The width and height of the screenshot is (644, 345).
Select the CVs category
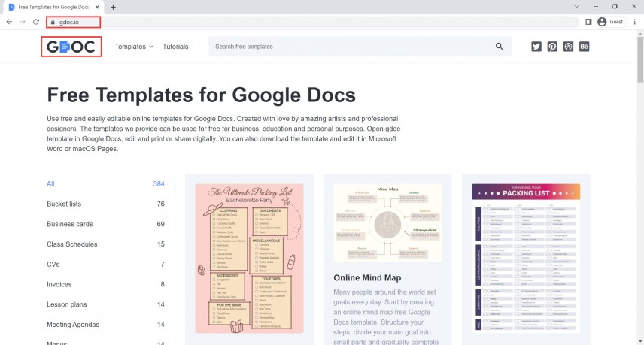(x=53, y=264)
